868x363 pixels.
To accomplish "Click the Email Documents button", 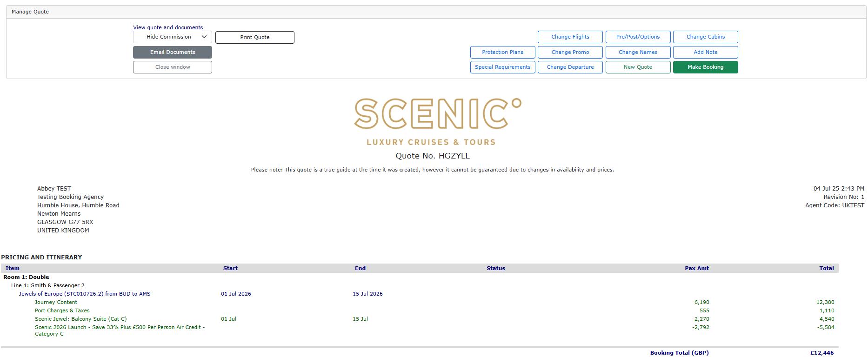I will tap(173, 52).
